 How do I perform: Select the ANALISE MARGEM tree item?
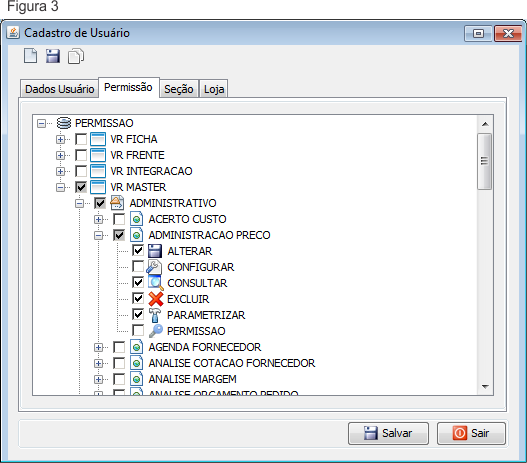193,379
